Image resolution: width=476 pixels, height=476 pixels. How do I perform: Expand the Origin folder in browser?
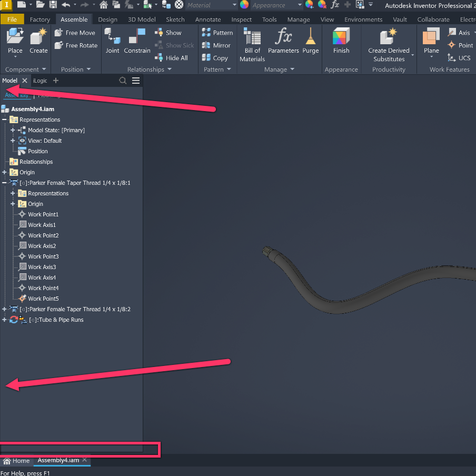4,172
